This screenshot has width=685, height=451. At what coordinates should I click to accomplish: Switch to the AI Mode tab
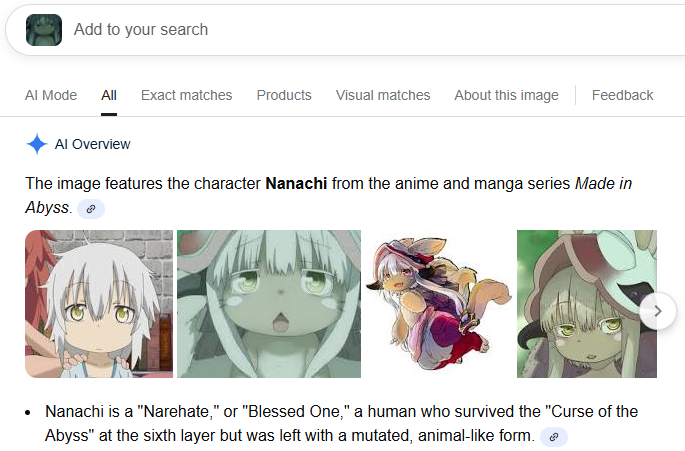point(51,95)
